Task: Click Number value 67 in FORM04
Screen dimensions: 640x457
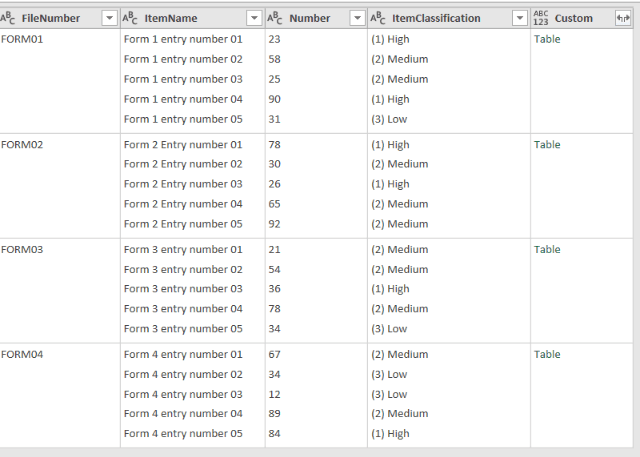Action: [274, 354]
